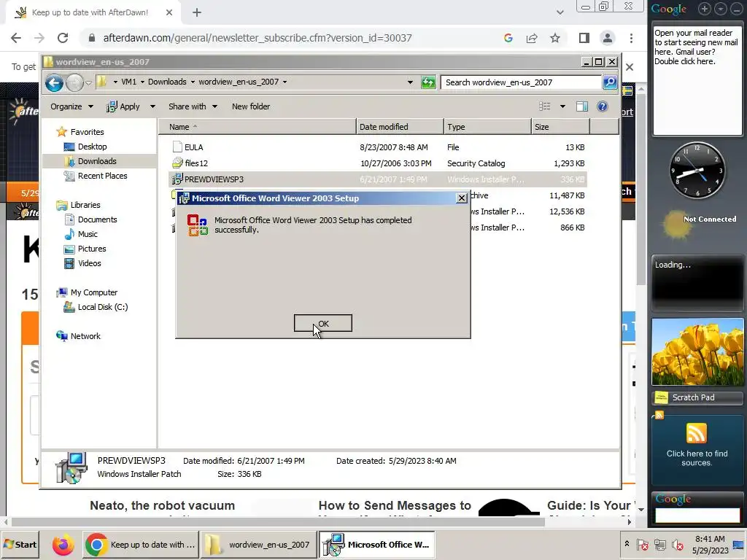
Task: Go back in Explorer with the blue arrow
Action: pyautogui.click(x=54, y=83)
